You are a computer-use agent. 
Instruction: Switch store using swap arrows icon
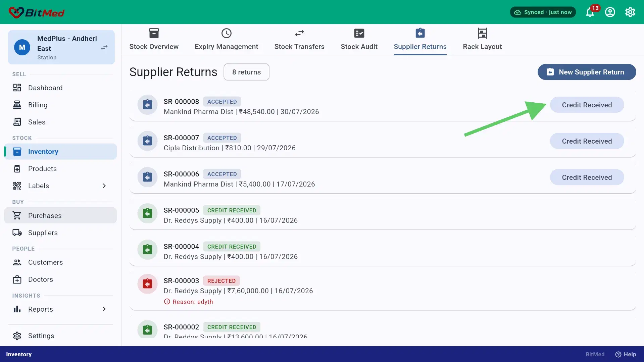104,47
